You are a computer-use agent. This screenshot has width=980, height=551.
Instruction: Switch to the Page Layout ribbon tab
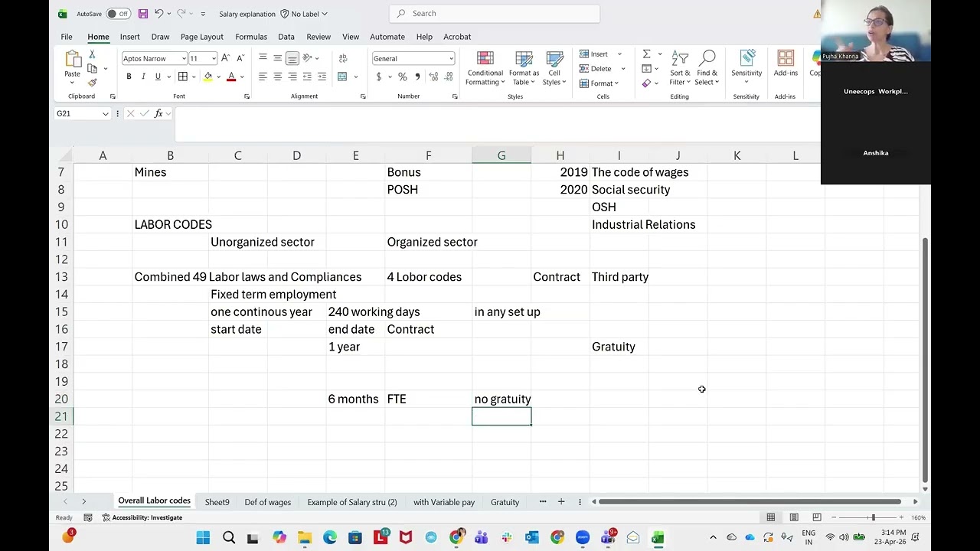[x=202, y=37]
